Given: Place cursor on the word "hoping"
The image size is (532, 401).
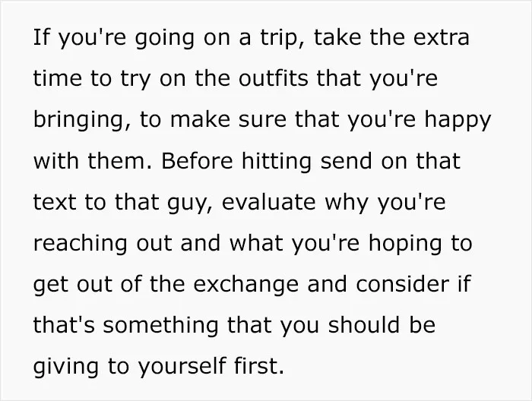Looking at the screenshot, I should (x=405, y=244).
